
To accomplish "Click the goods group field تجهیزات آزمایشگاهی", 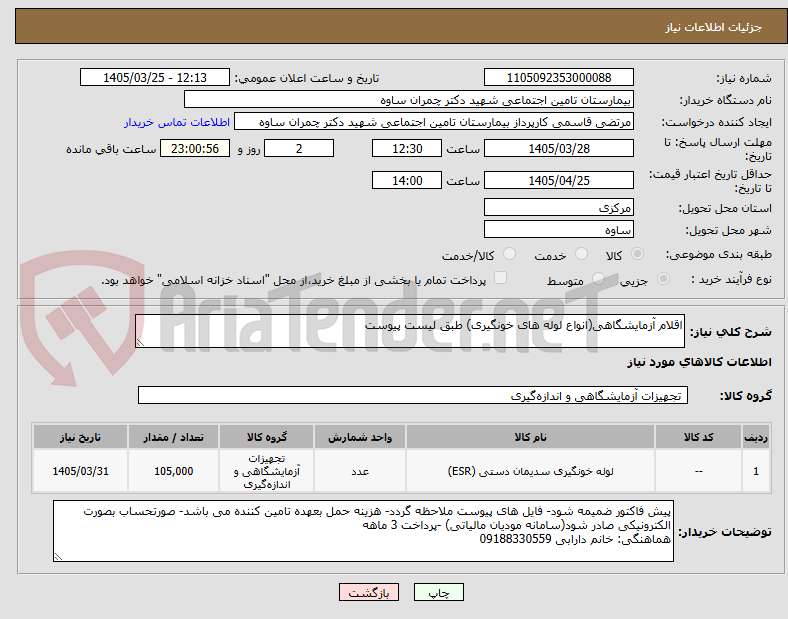I will point(413,395).
